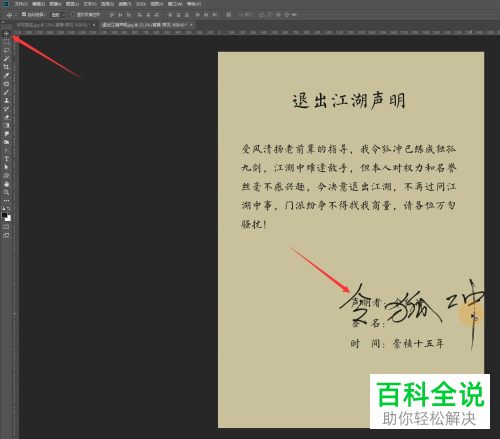Open the 选择(S) menu
The height and width of the screenshot is (439, 500).
(x=107, y=4)
